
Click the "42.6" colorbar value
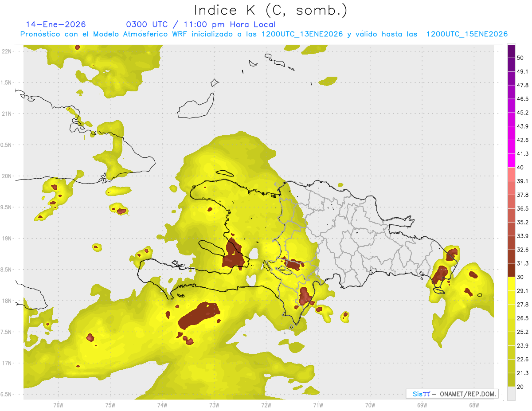523,140
